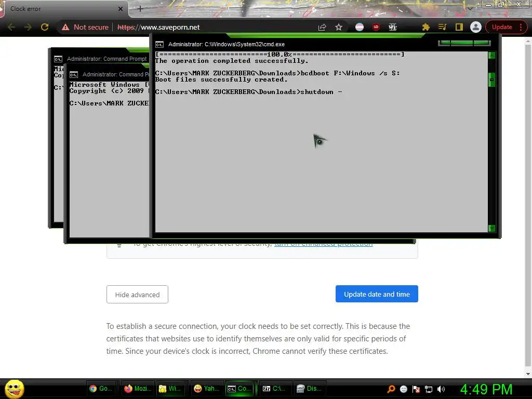This screenshot has width=532, height=399.
Task: Click the 4:49 PM taskbar clock
Action: (x=486, y=389)
